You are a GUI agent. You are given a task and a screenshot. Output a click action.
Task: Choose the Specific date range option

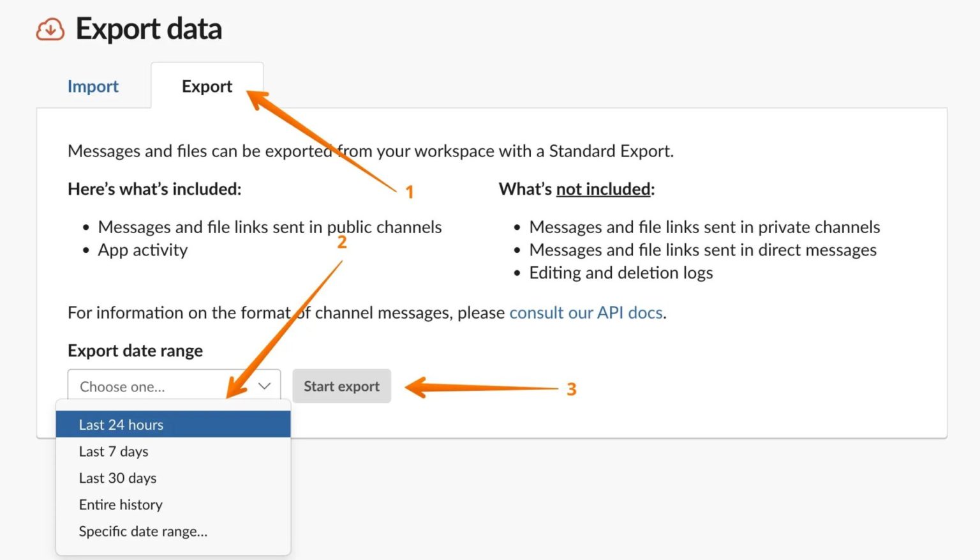(142, 531)
